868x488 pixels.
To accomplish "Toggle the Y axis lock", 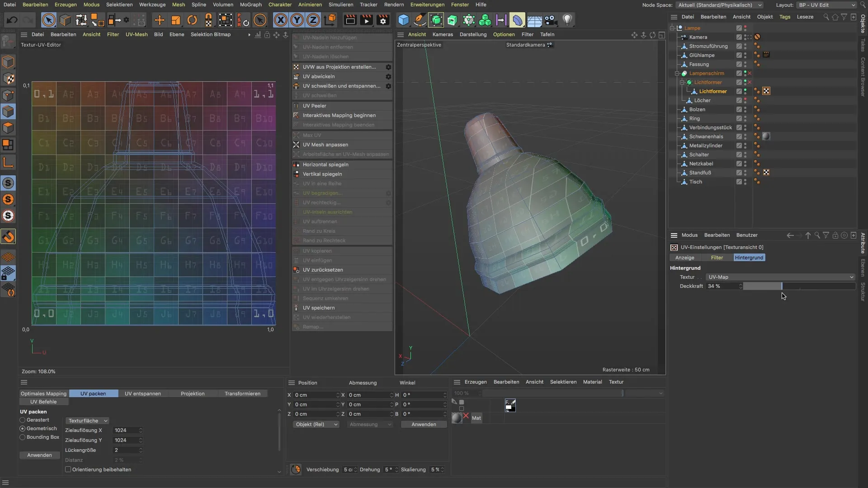I will point(297,20).
